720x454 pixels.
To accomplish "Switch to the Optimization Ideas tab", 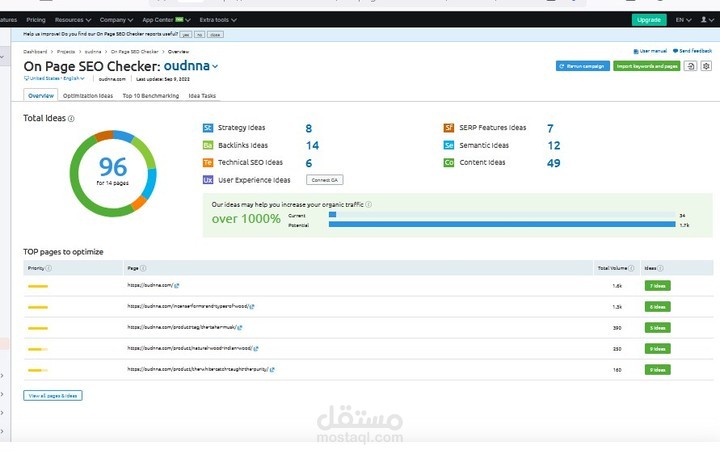I will tap(88, 95).
